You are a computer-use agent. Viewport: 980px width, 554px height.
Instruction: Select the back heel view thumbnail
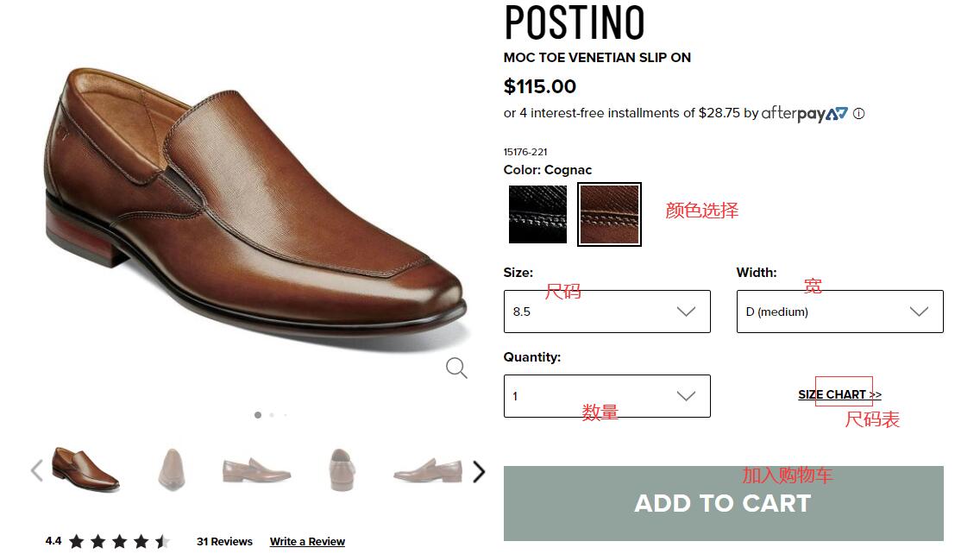pyautogui.click(x=341, y=469)
